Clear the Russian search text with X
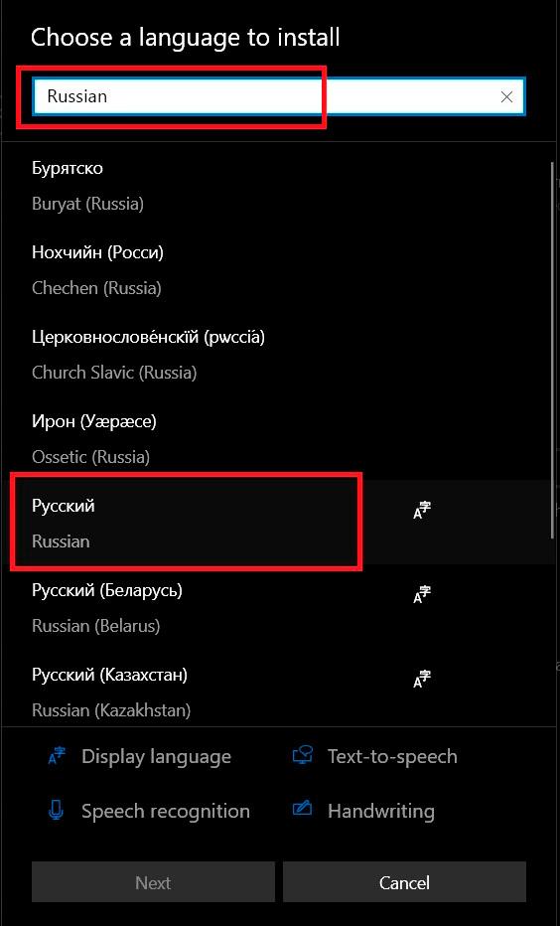 pos(506,96)
